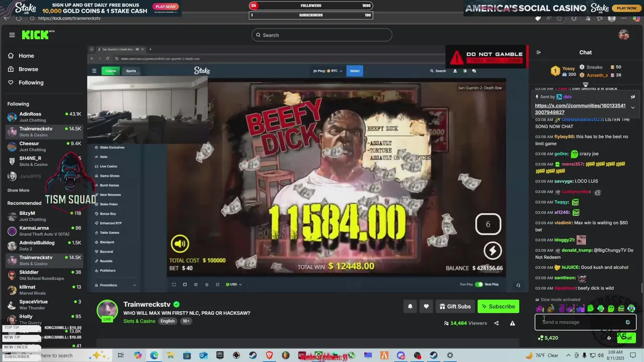The image size is (644, 362).
Task: Open the emote picker in message box
Action: [628, 322]
